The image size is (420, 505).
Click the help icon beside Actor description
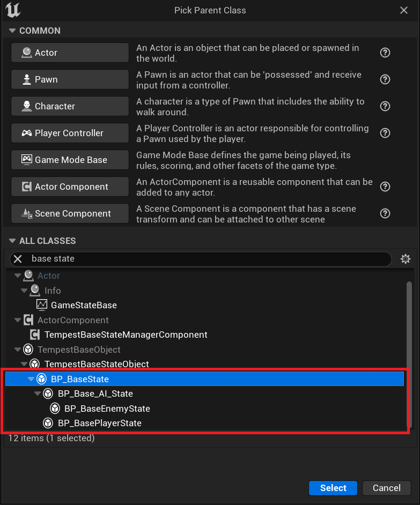click(x=385, y=53)
